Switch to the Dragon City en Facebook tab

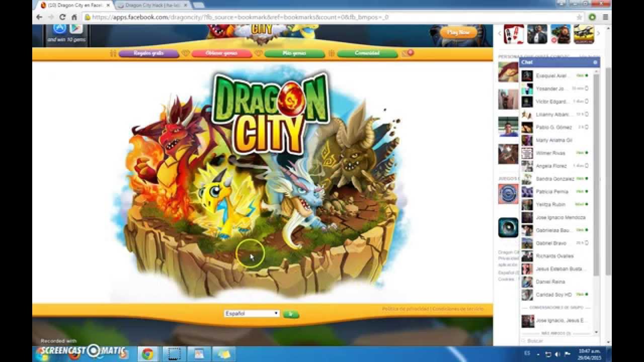pyautogui.click(x=75, y=5)
